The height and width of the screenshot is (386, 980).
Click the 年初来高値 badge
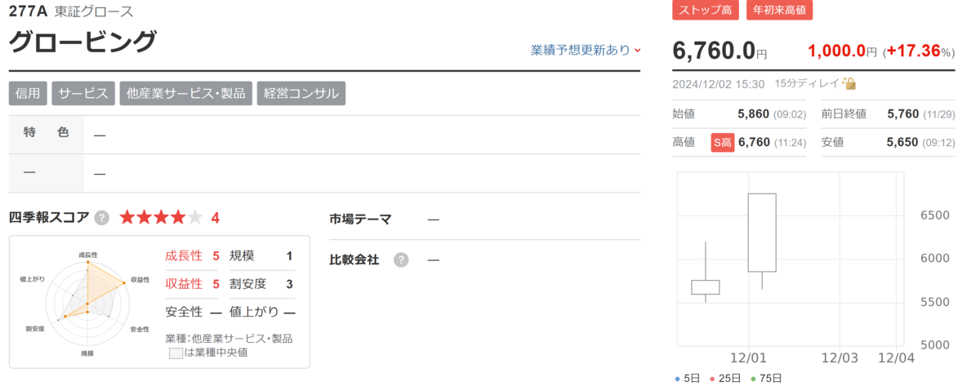pos(779,11)
